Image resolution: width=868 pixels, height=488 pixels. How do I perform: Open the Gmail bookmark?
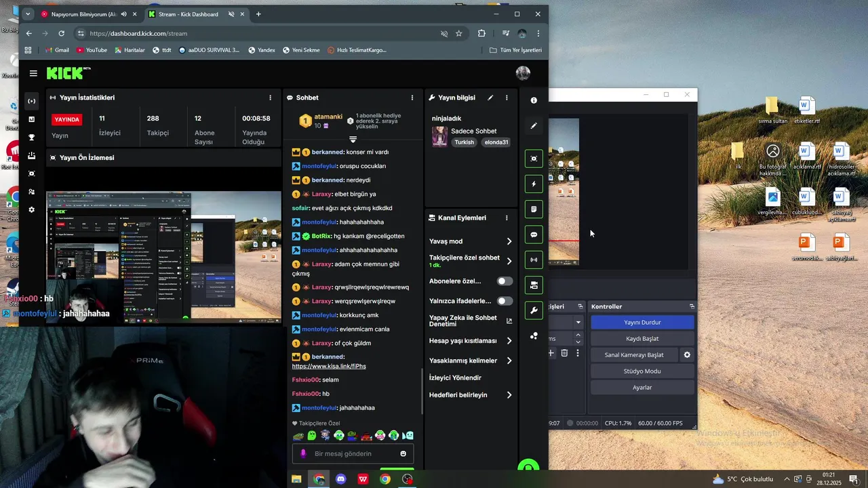(57, 50)
